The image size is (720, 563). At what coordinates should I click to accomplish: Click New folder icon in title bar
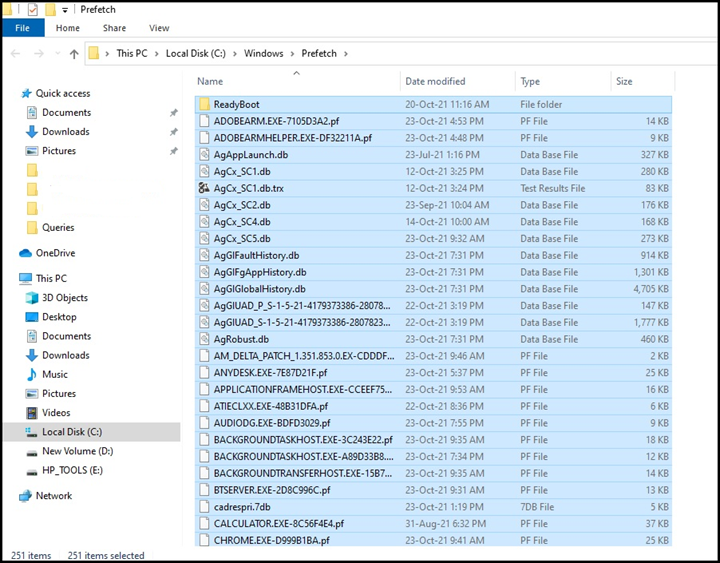(50, 9)
